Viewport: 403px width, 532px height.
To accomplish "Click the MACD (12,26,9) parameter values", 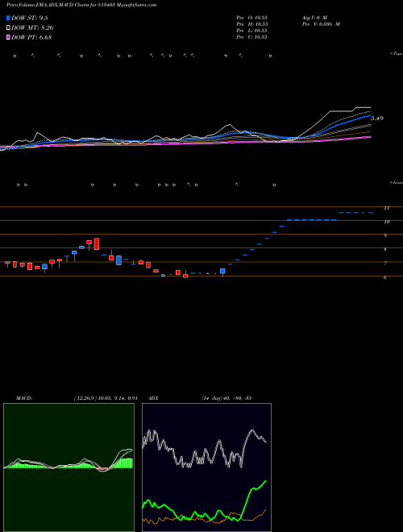I will (105, 398).
